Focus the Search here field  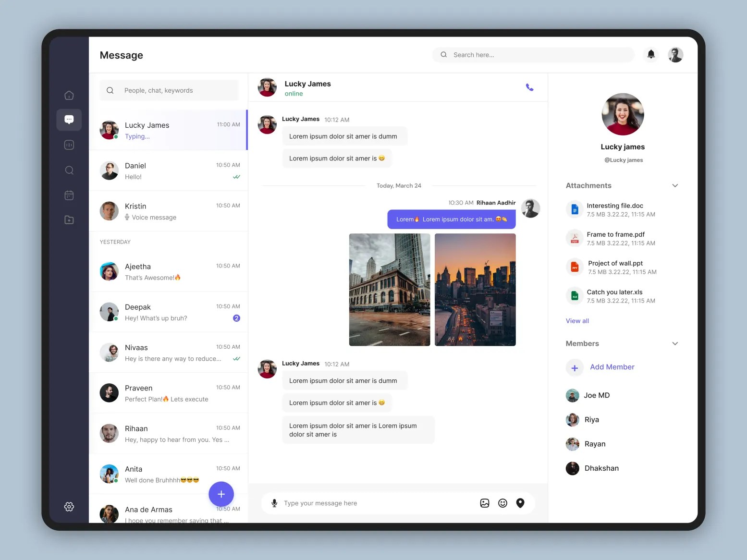[533, 55]
